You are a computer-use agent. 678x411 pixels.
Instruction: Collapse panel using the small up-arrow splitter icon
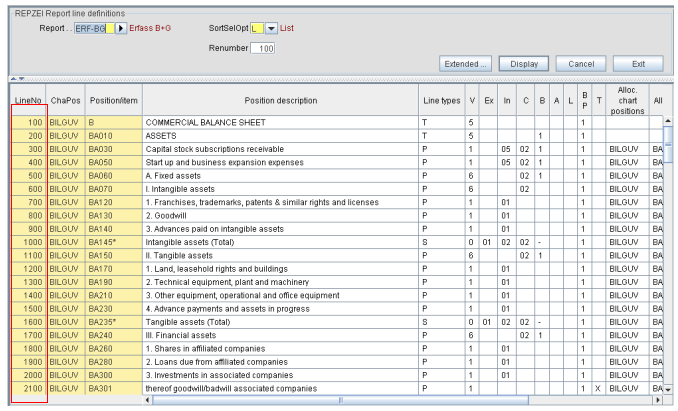(13, 79)
